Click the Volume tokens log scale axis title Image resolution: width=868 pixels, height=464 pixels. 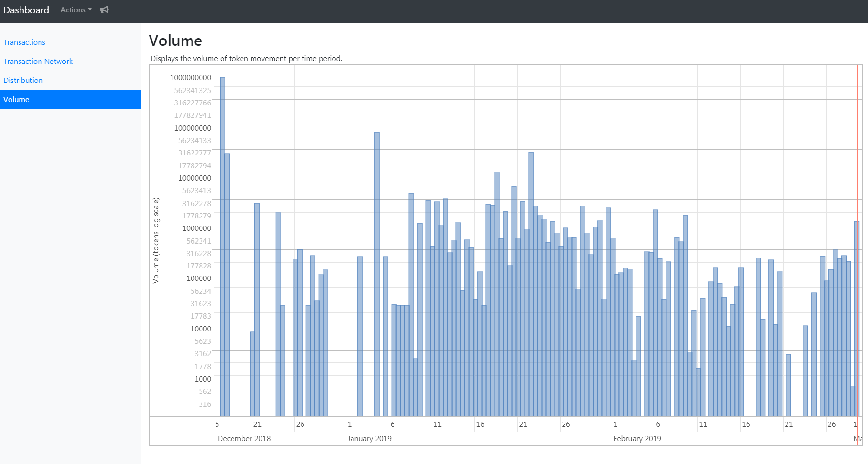[156, 240]
